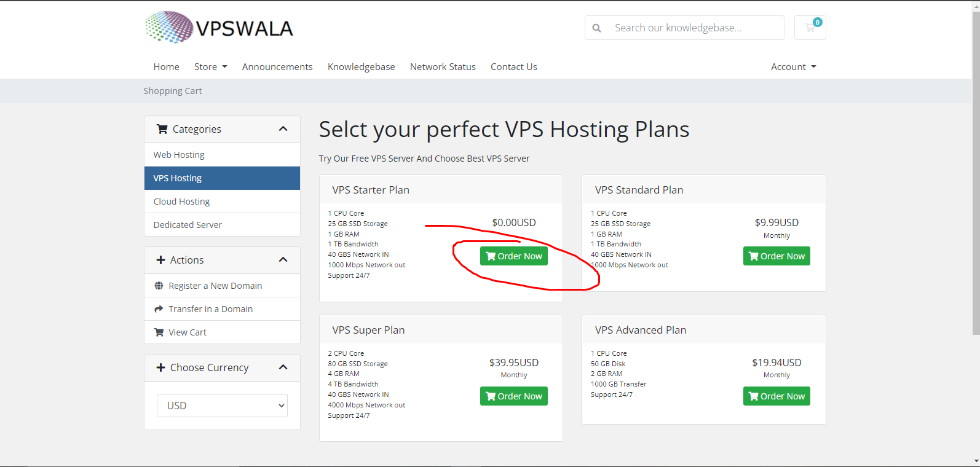Collapse the Choose Currency panel chevron
The image size is (980, 467).
[283, 367]
